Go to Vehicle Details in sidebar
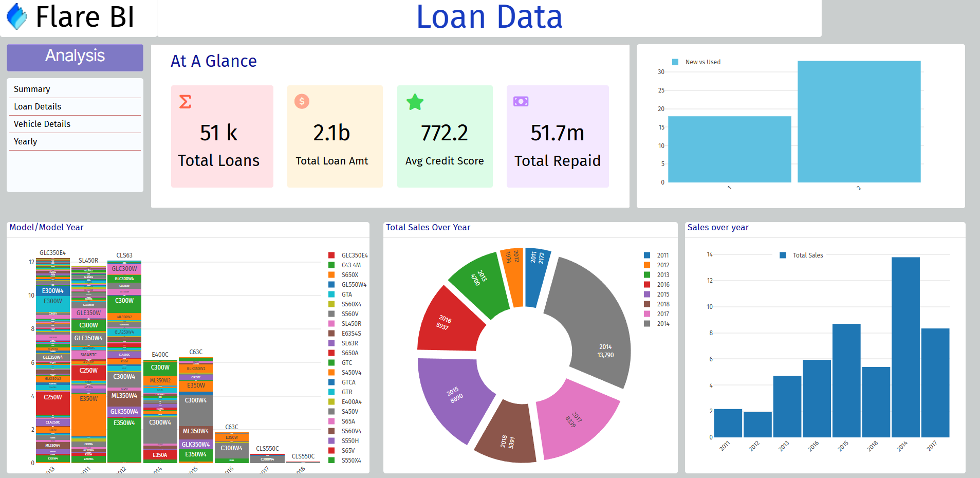 pos(42,124)
